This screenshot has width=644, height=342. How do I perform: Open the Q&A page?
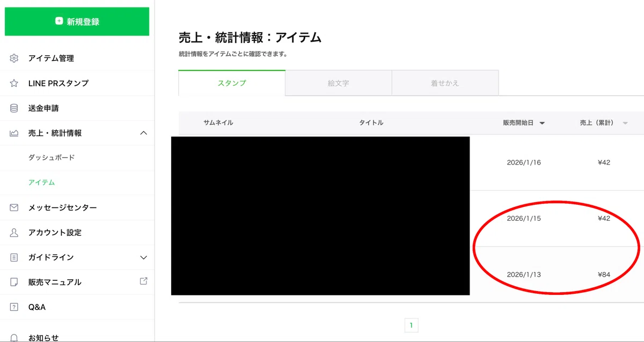coord(37,307)
